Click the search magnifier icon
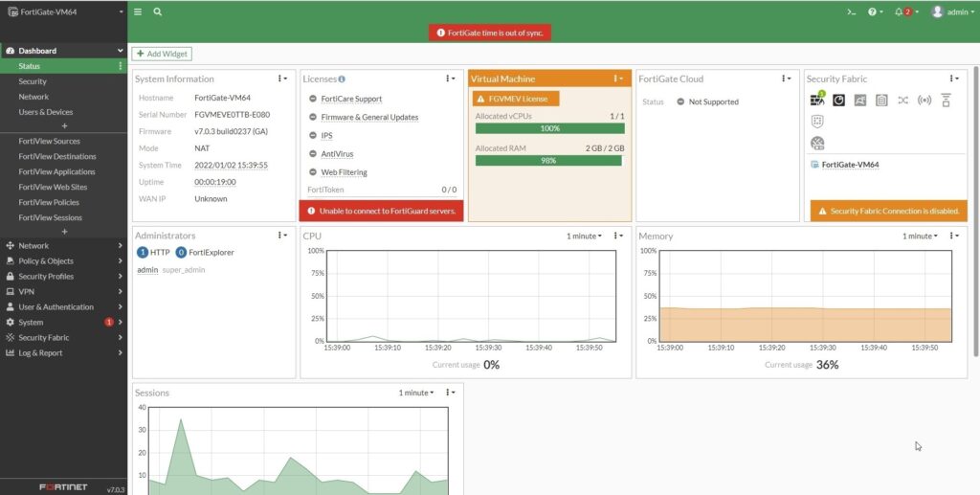 point(157,11)
